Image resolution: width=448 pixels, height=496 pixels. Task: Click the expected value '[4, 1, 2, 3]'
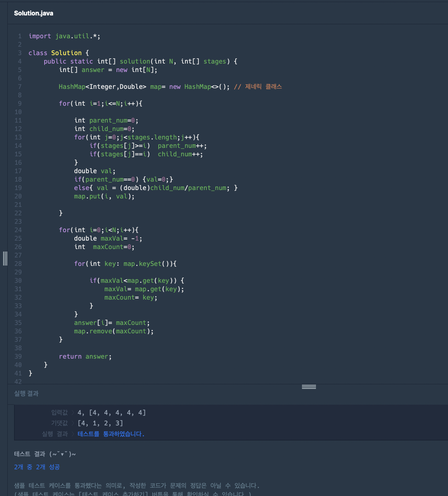(x=100, y=423)
